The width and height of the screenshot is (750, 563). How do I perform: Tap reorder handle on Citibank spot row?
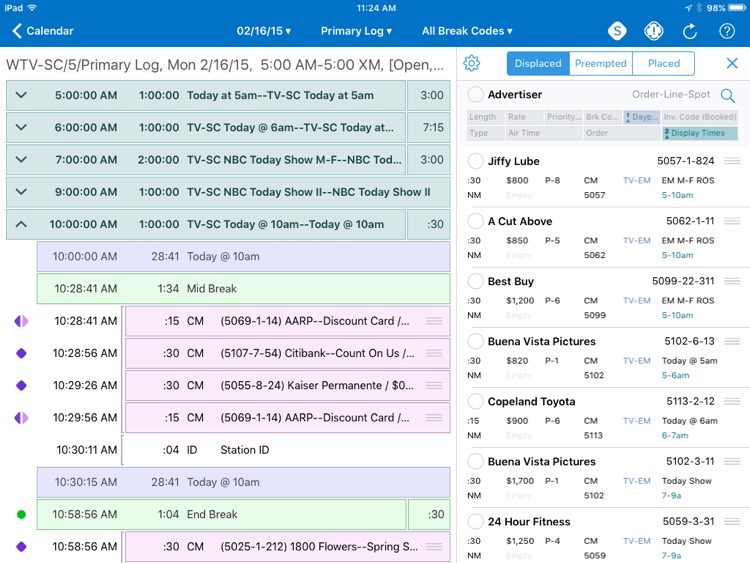click(434, 353)
